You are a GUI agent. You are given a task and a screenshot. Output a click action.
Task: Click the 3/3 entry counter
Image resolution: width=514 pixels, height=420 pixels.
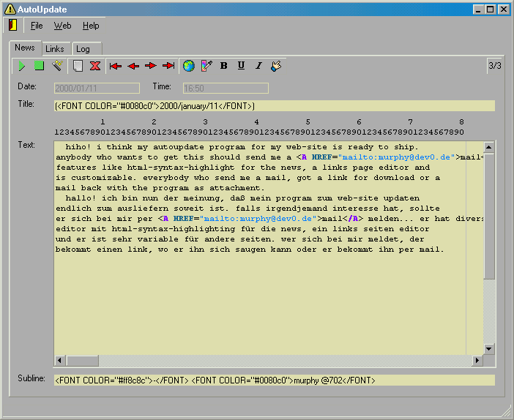pyautogui.click(x=495, y=66)
